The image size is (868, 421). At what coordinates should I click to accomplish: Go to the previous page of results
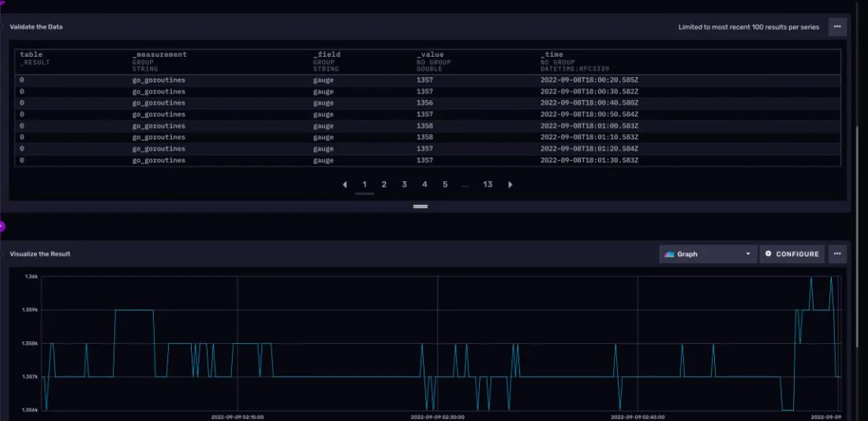[345, 184]
